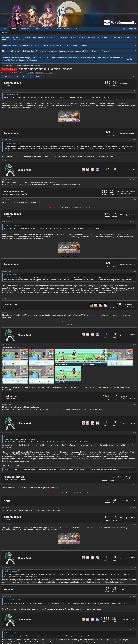Expand the What's new dropdown arrow

tap(32, 29)
